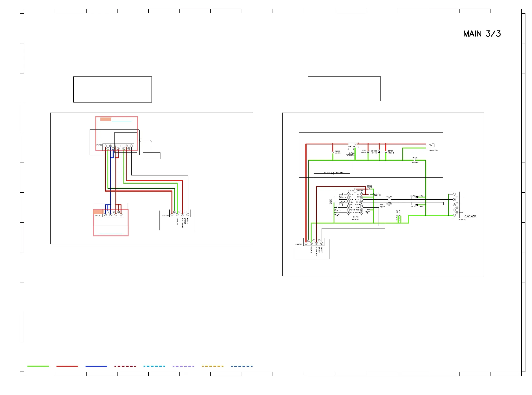Click the solid blue legend line
This screenshot has height=395, width=532.
[96, 366]
